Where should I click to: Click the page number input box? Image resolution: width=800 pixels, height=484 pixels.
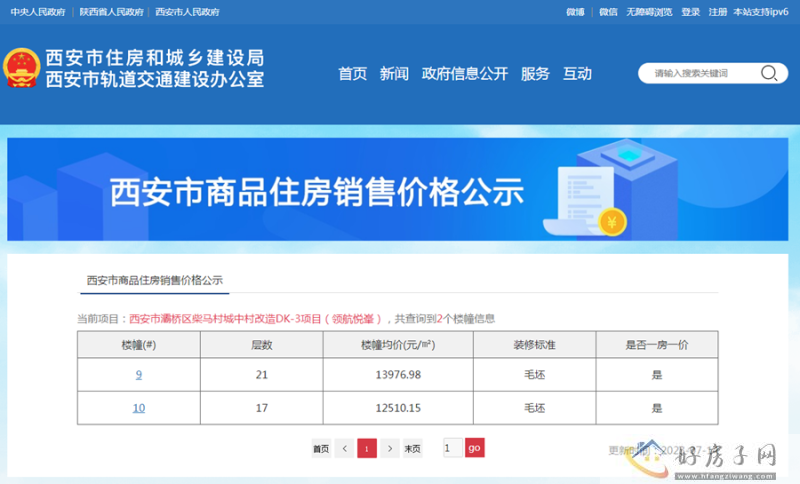tap(453, 448)
